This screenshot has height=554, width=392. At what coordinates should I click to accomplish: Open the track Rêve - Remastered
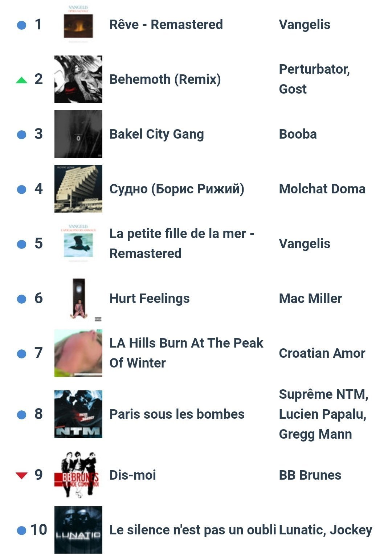[x=166, y=25]
